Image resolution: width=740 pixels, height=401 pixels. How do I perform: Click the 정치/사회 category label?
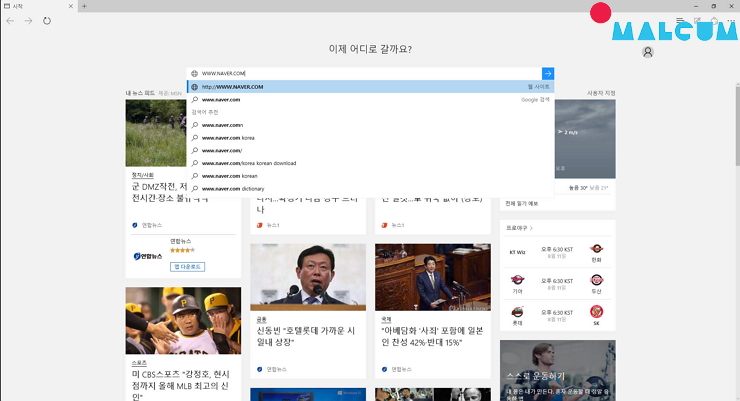pos(143,175)
